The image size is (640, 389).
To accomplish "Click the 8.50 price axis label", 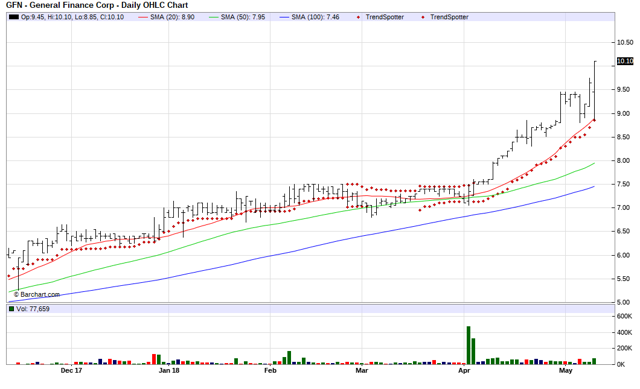I will pos(625,137).
